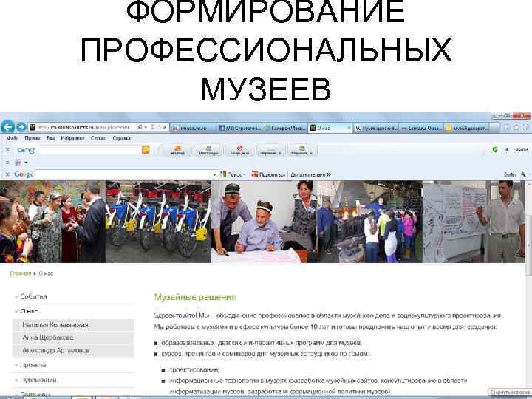Viewport: 532px width, 399px height.
Task: Collapse the О нас sidebar section
Action: tap(29, 311)
